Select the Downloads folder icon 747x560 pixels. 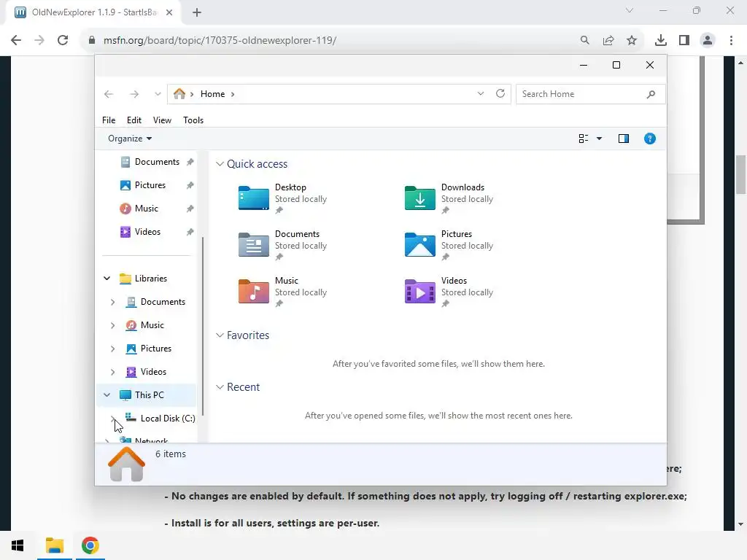[x=419, y=198]
